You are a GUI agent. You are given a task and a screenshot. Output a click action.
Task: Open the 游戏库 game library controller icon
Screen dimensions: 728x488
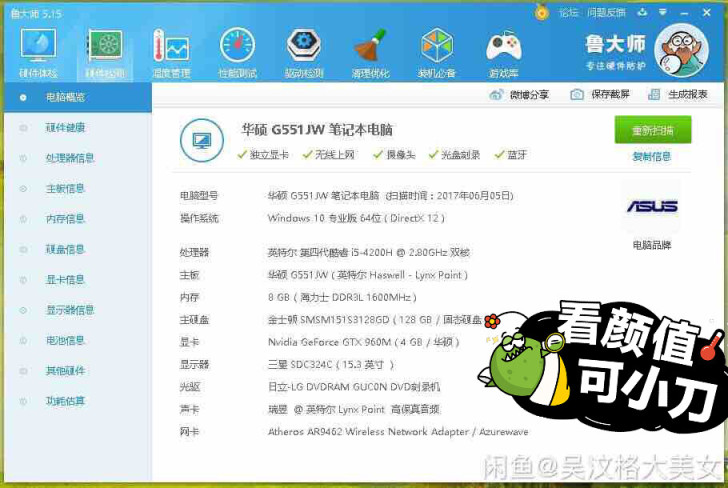(503, 53)
